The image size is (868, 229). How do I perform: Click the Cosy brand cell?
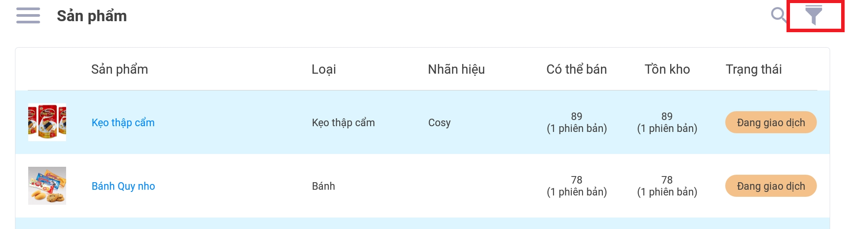[x=439, y=123]
